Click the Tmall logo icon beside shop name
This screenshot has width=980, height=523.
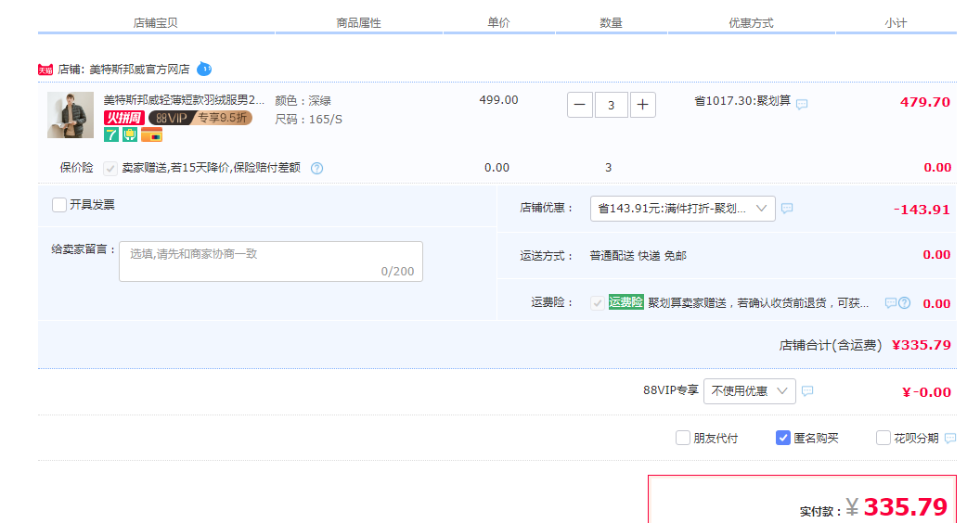click(x=45, y=70)
